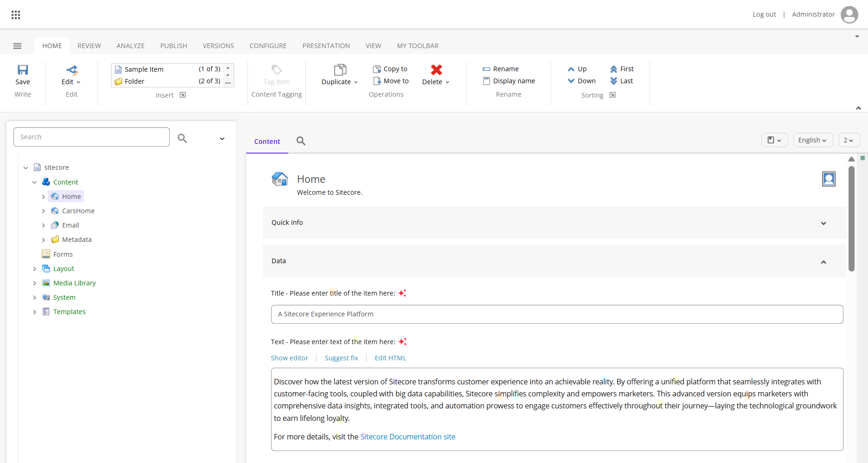Expand the Media Library tree node
Image resolution: width=868 pixels, height=463 pixels.
[x=34, y=283]
